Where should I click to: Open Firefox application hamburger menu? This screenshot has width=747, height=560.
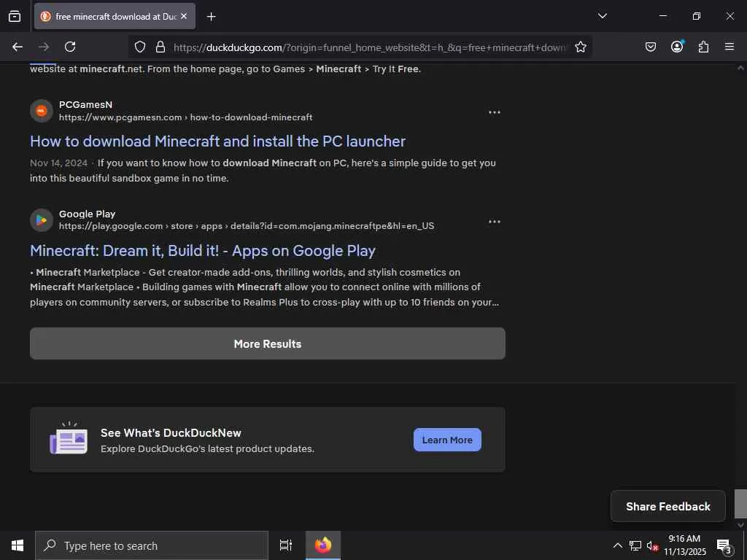(729, 47)
